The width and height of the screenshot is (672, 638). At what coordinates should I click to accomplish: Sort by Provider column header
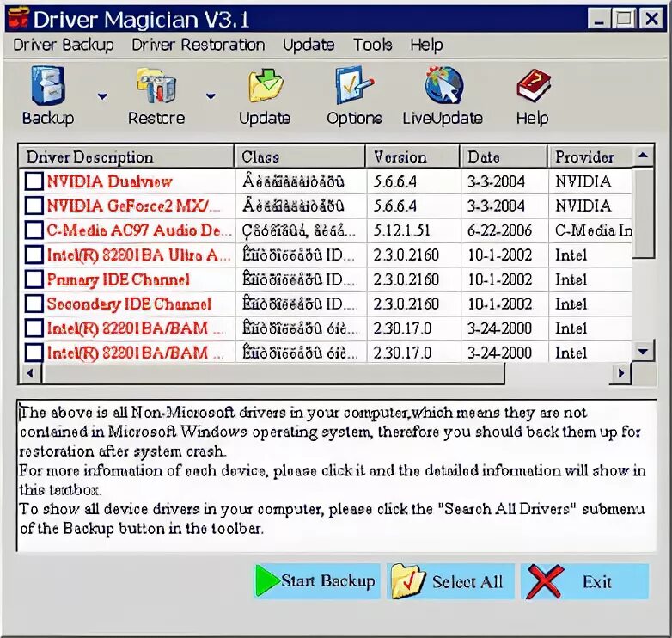(x=590, y=157)
